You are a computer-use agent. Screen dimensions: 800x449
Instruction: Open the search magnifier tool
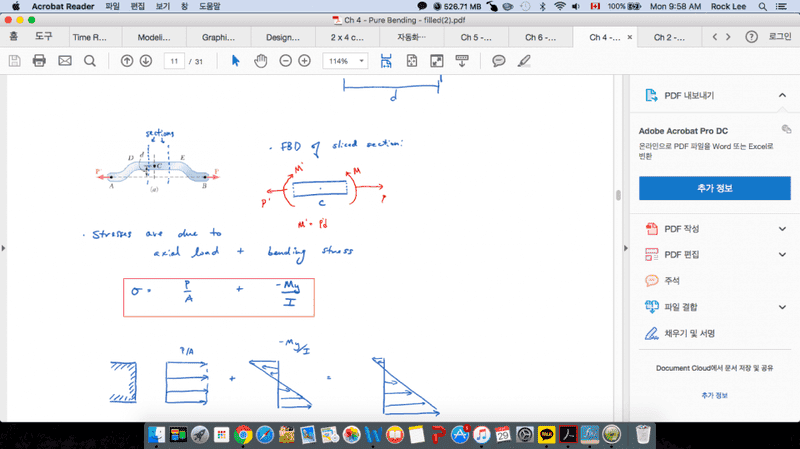coord(90,61)
